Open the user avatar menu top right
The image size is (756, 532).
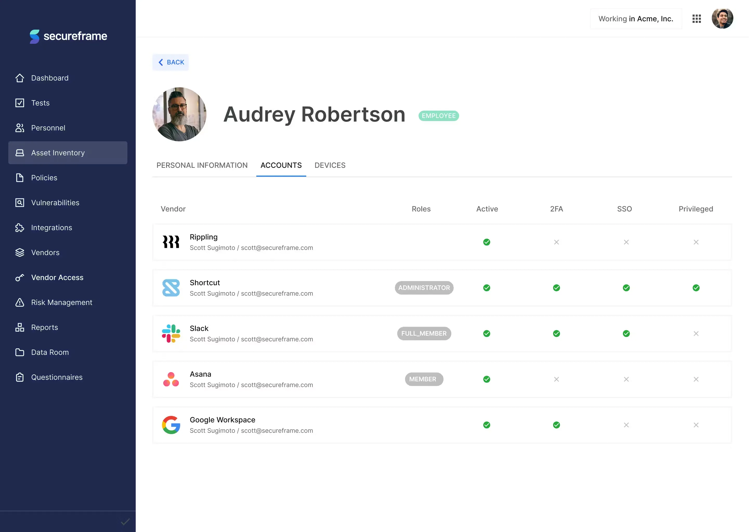tap(722, 19)
